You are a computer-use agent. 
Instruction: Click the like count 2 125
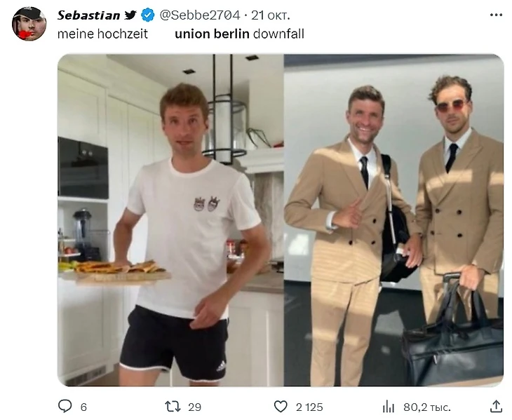tap(309, 407)
